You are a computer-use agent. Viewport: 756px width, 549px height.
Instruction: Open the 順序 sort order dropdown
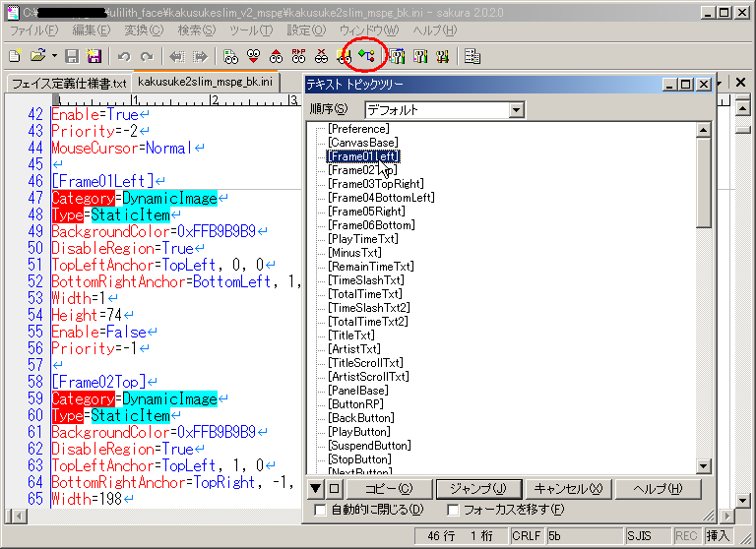pos(517,110)
